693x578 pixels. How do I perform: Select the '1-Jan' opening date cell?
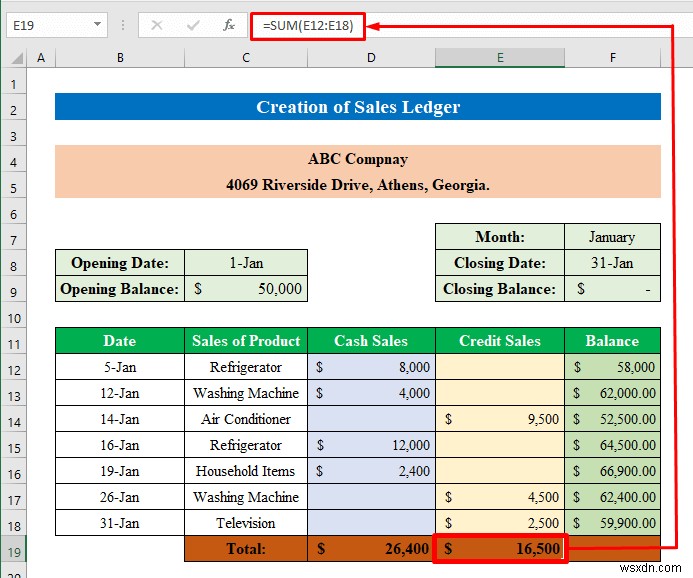click(x=246, y=263)
